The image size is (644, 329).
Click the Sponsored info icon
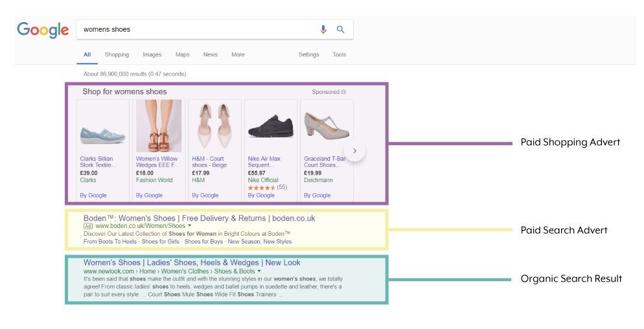point(343,92)
